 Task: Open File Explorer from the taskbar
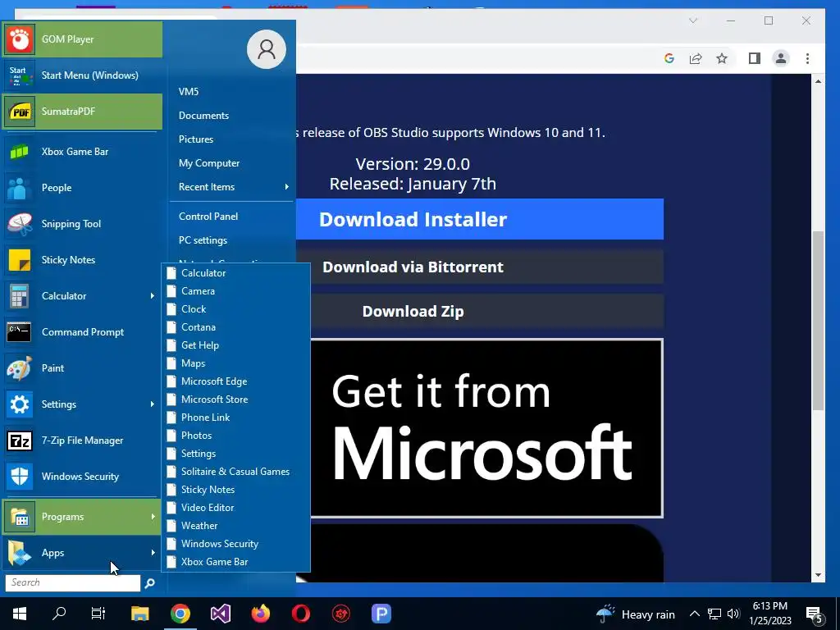[x=139, y=614]
